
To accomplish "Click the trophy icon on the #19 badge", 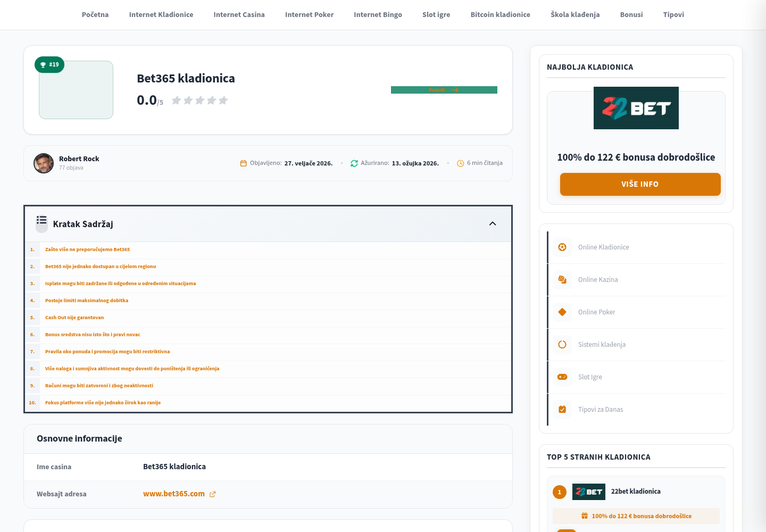I will [x=43, y=65].
